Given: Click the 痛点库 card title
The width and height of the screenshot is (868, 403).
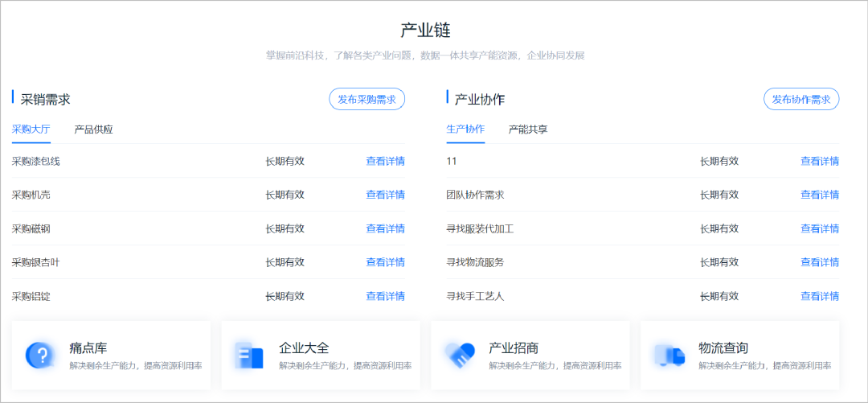Looking at the screenshot, I should (88, 348).
